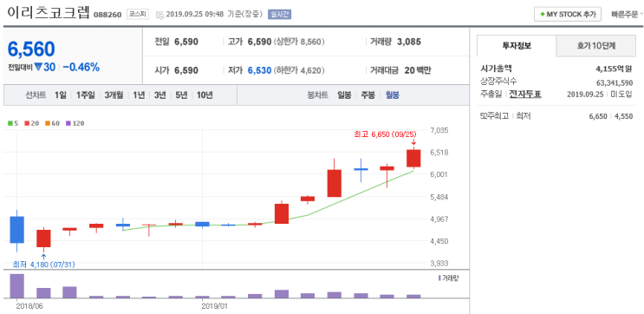Open the 빠른주문 dropdown
Screen dimensions: 644x314
pos(628,14)
